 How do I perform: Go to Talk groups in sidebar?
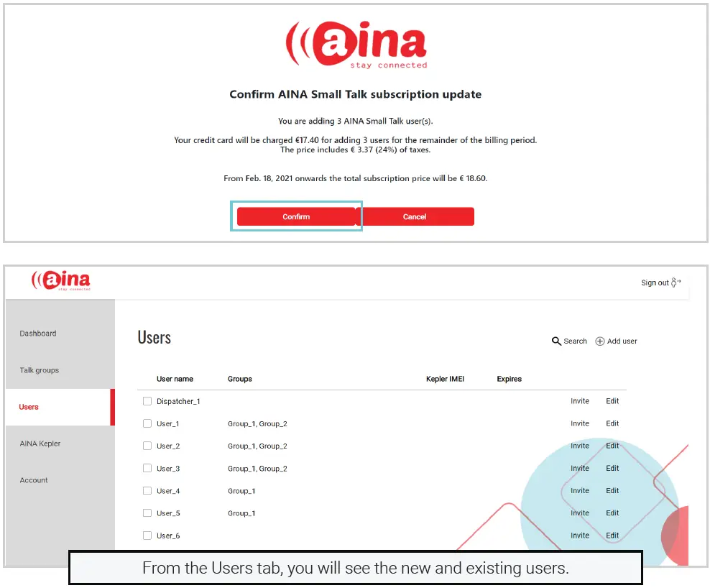coord(40,370)
